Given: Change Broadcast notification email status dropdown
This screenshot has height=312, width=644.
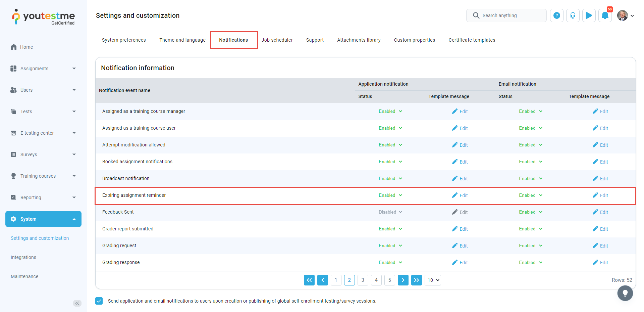Looking at the screenshot, I should point(530,179).
